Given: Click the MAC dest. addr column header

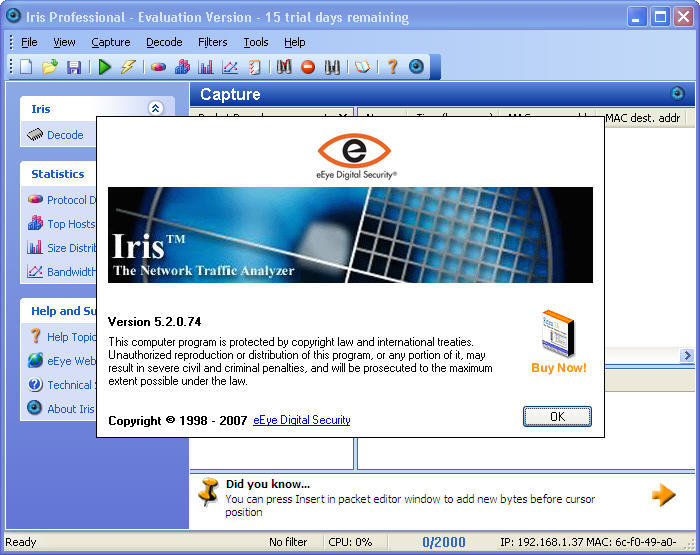Looking at the screenshot, I should pos(642,118).
